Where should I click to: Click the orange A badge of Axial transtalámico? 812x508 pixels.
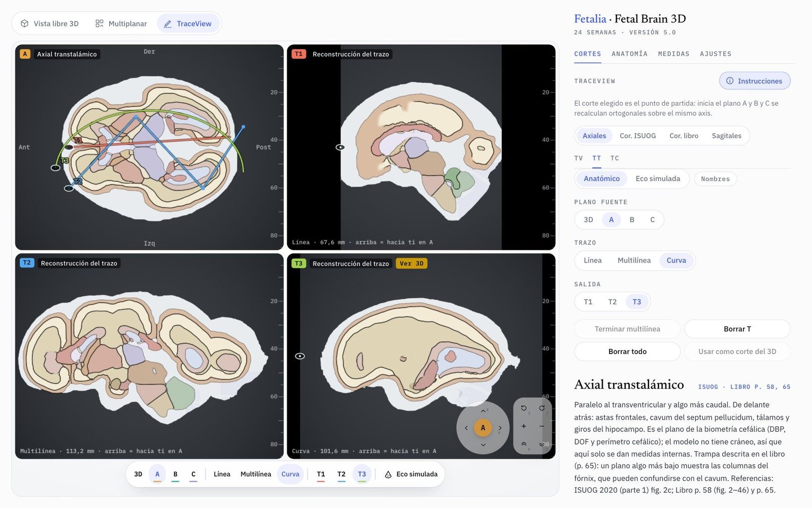point(25,54)
